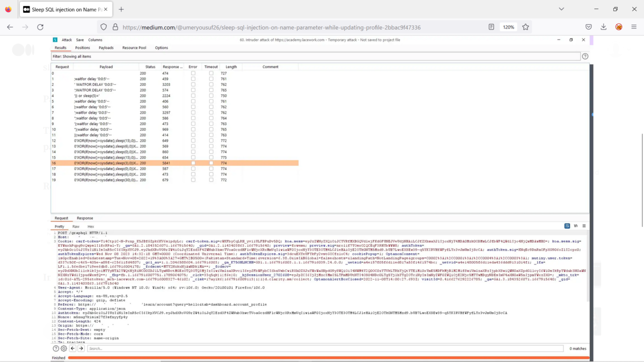Open the Pocket save icon

(x=589, y=27)
